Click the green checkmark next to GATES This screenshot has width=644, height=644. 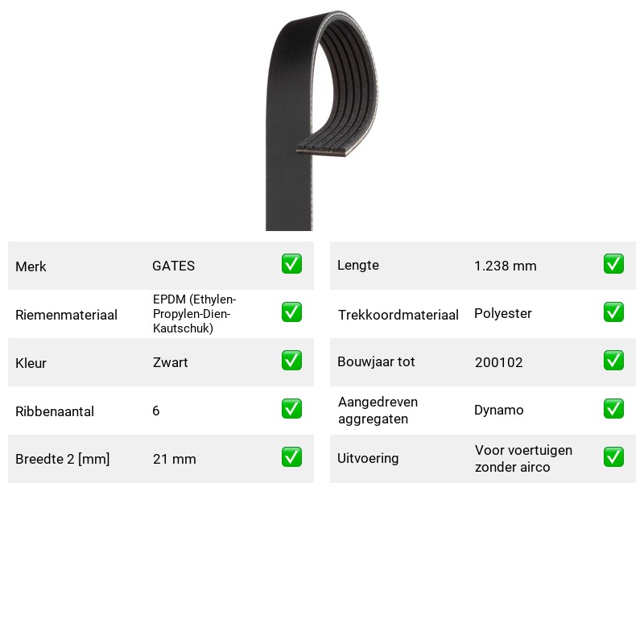pyautogui.click(x=291, y=264)
